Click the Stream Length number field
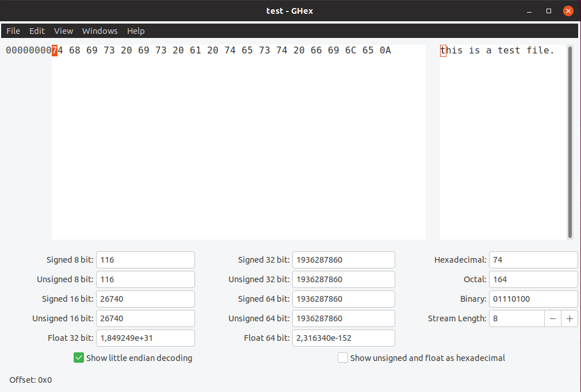 pos(516,318)
